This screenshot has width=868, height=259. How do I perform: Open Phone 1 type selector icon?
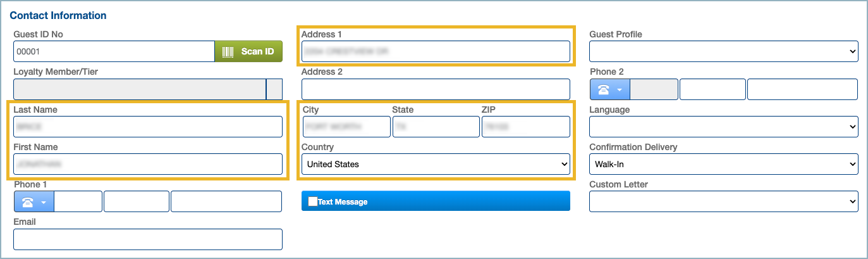[34, 201]
